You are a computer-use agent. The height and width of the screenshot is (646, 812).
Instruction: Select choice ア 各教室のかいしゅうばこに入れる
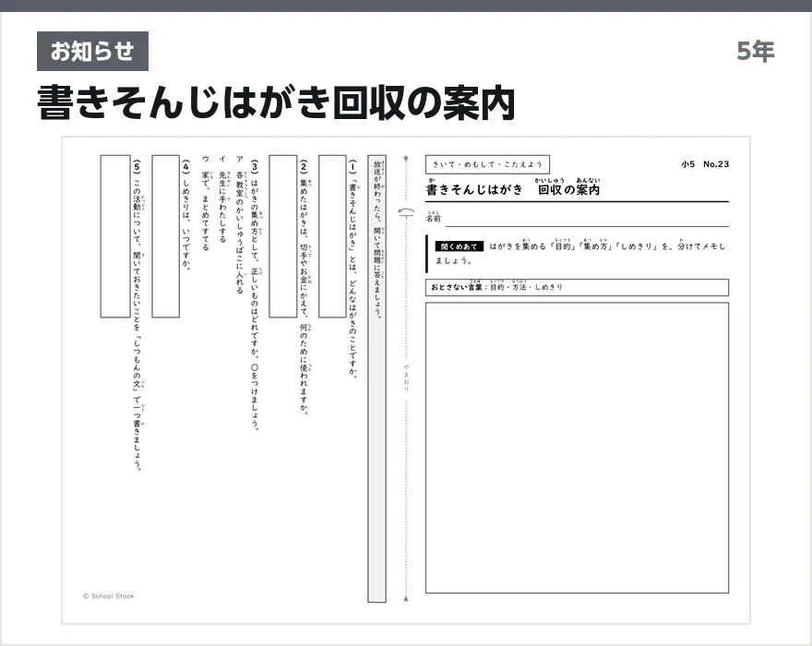click(x=239, y=225)
